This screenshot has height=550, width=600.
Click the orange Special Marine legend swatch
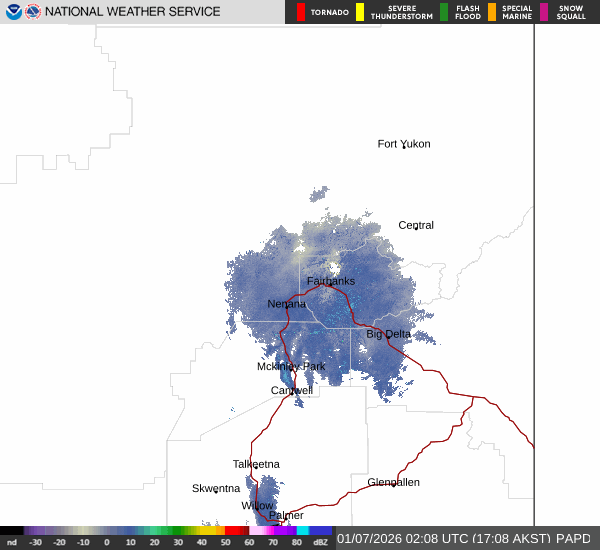click(x=491, y=12)
